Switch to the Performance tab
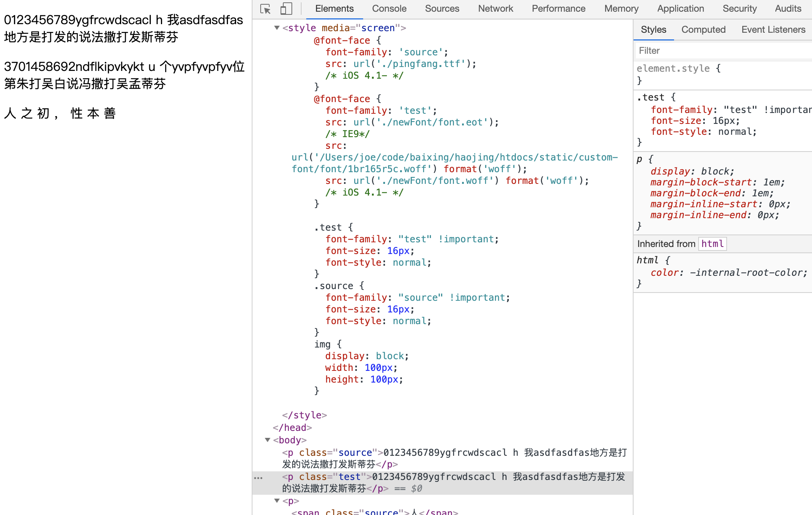This screenshot has width=812, height=515. pyautogui.click(x=558, y=9)
